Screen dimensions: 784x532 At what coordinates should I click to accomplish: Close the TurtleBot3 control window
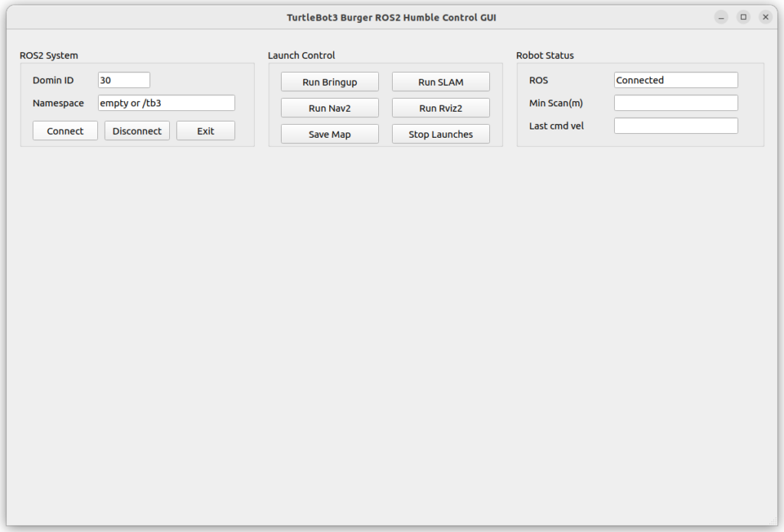click(x=766, y=18)
